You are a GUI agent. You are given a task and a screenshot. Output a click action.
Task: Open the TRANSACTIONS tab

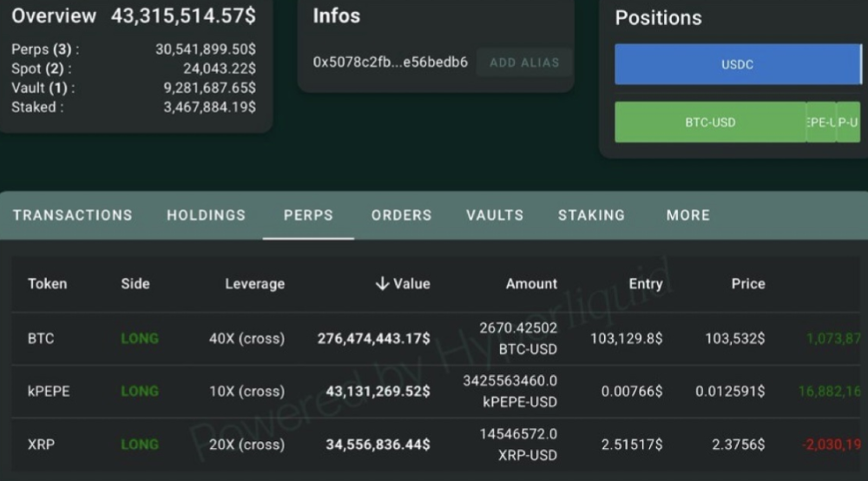73,215
